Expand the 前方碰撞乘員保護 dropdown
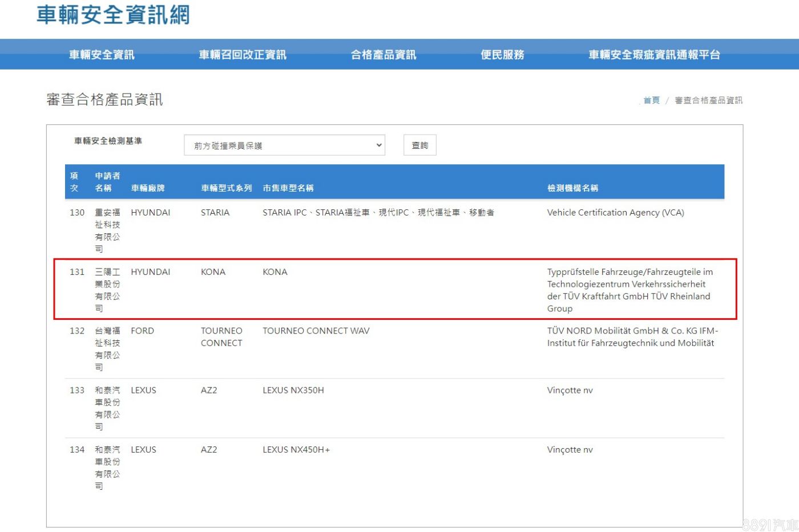This screenshot has height=532, width=799. (284, 145)
